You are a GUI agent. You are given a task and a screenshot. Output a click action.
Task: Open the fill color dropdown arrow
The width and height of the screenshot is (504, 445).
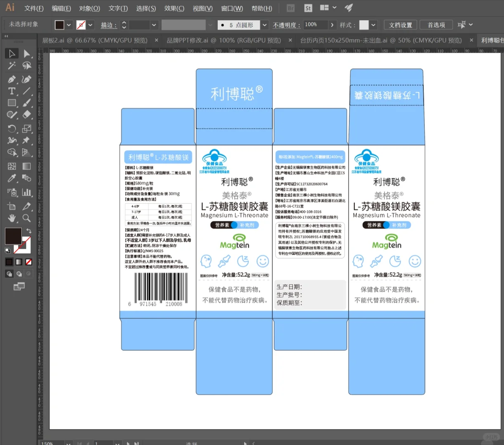(x=69, y=25)
